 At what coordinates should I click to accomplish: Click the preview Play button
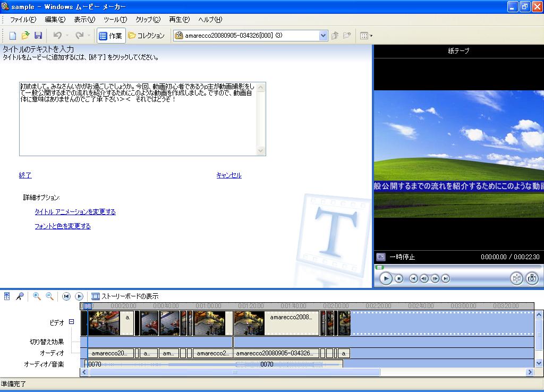(x=386, y=278)
